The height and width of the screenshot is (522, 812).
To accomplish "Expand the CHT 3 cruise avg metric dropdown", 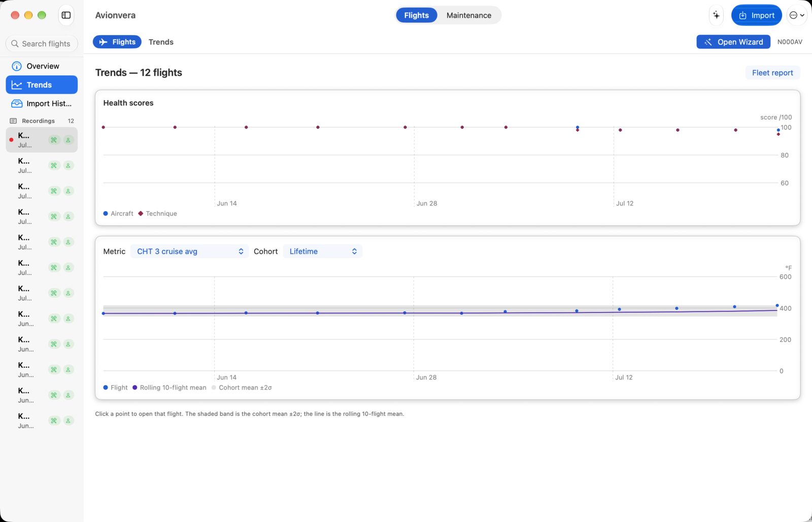I will (189, 251).
